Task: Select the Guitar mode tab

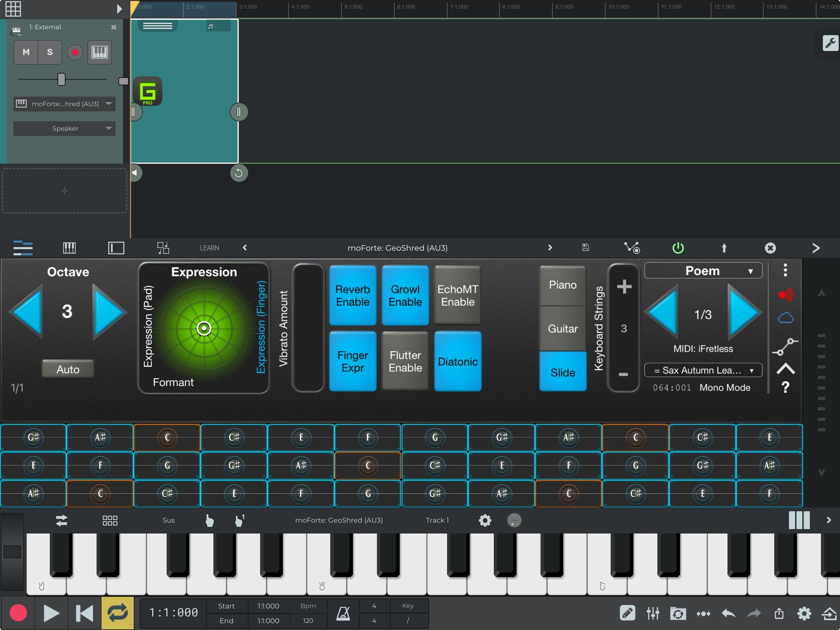Action: (x=563, y=328)
